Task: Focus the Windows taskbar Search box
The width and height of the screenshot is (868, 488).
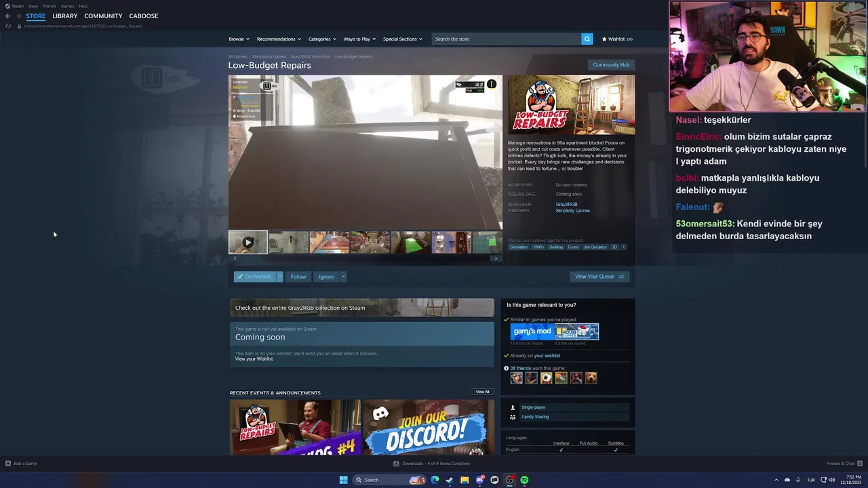Action: [x=389, y=480]
